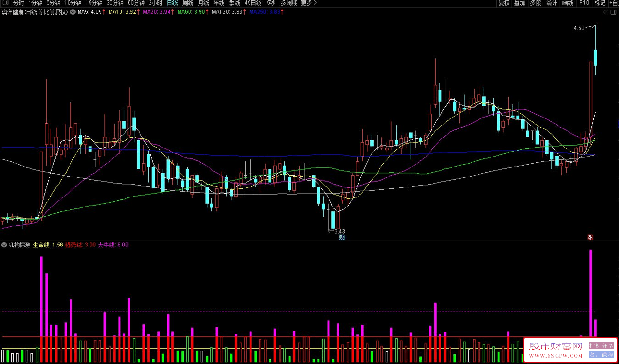Viewport: 619px width, 364px height.
Task: Switch to 分时 view
Action: tap(19, 3)
